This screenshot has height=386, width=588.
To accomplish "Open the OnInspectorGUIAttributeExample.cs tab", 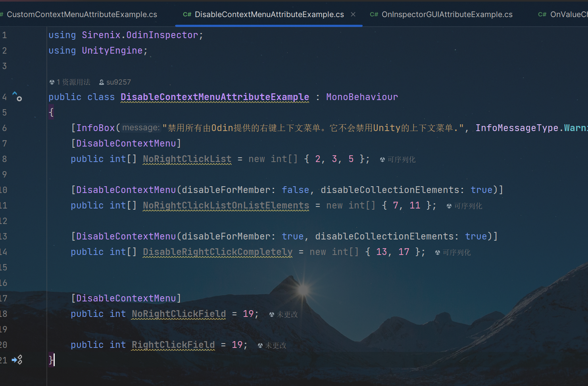I will click(x=447, y=15).
